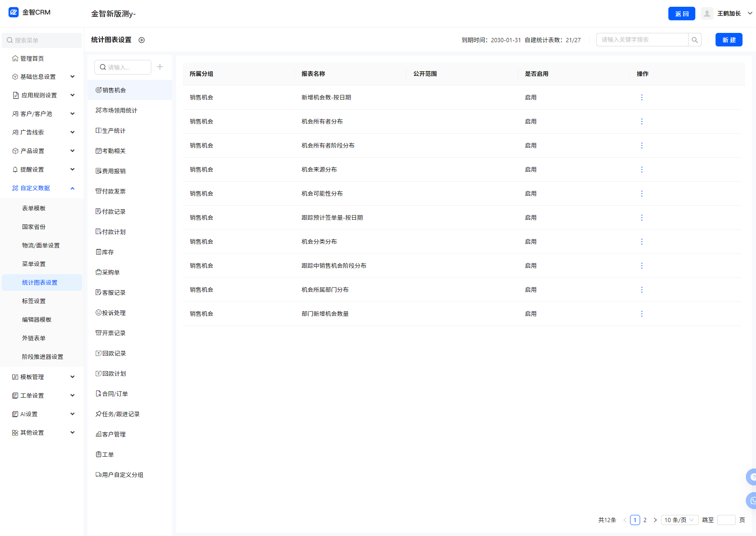Open the 10 条/页 page size dropdown
The image size is (756, 536).
679,520
